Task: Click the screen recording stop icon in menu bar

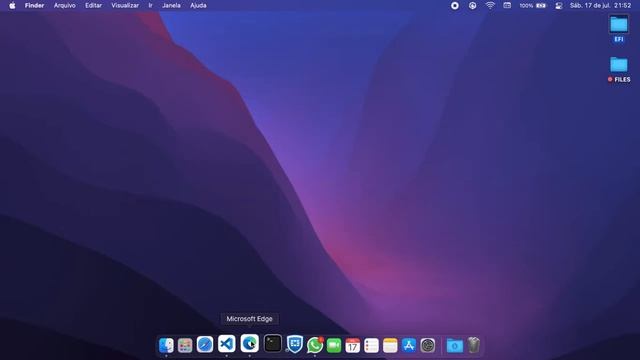Action: coord(455,6)
